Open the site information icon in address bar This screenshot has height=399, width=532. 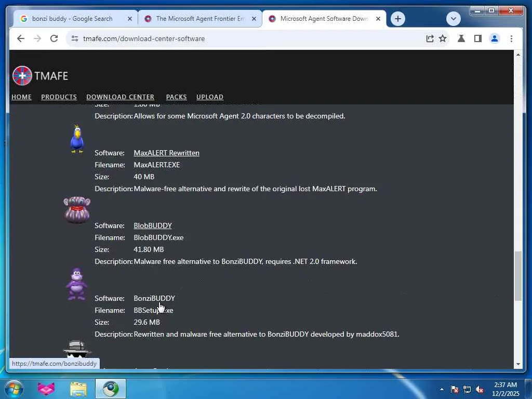(75, 38)
